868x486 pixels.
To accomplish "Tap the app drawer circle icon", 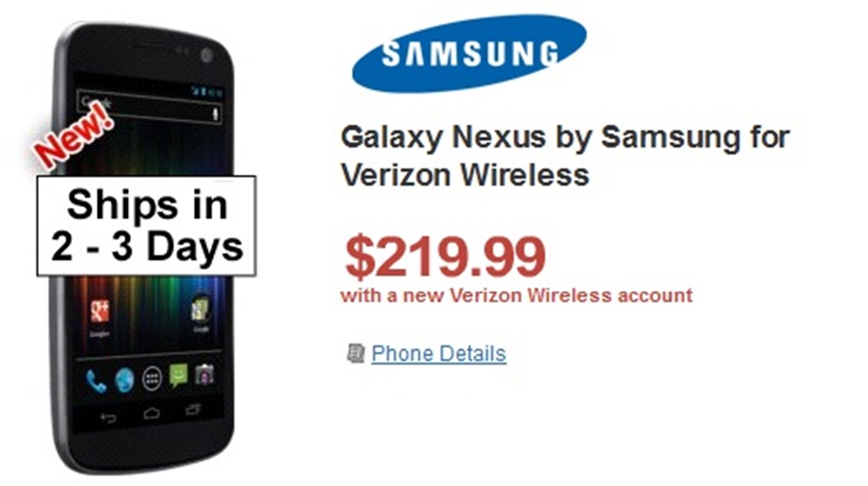I will tap(152, 378).
